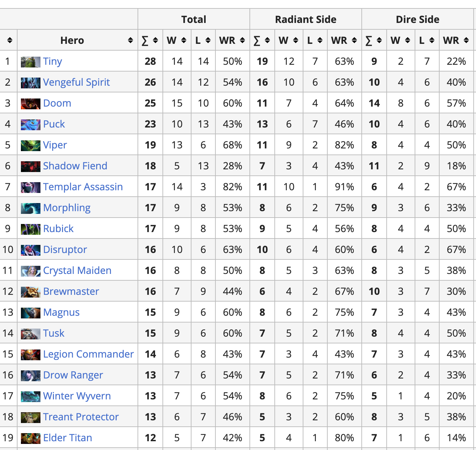
Task: Open the Puck hero page link
Action: click(54, 124)
